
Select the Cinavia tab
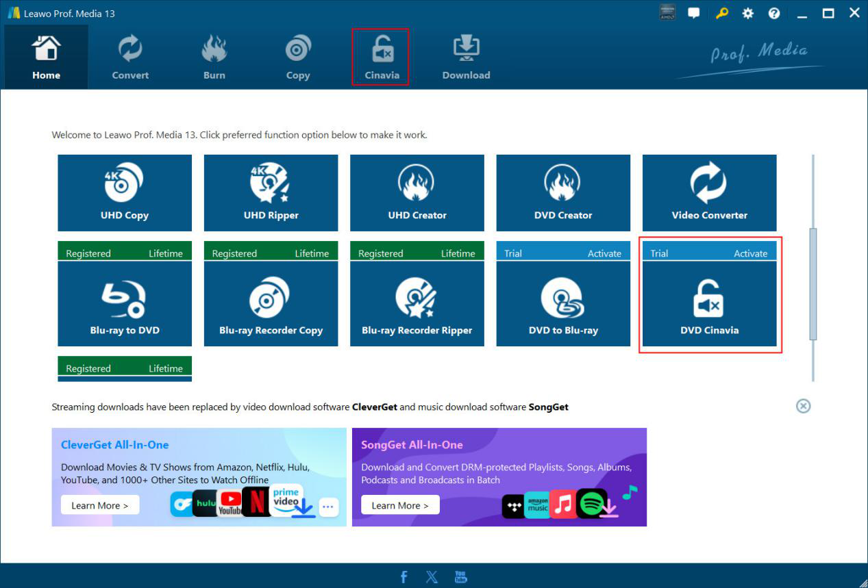382,57
